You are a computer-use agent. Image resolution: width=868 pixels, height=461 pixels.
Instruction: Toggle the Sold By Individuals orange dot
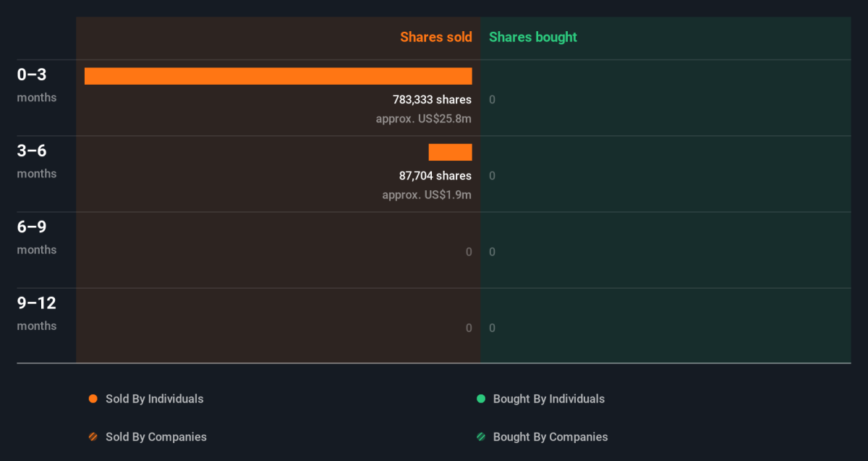click(93, 399)
